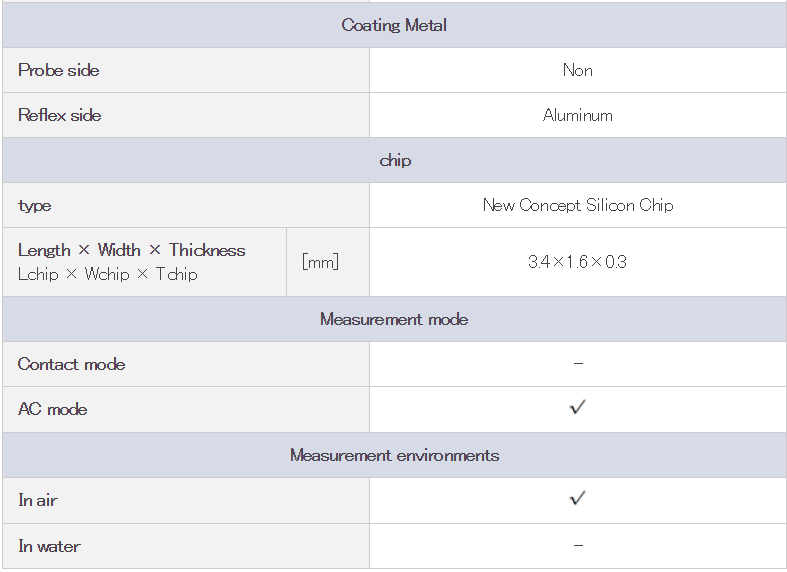
Task: Click the Measurement environments header
Action: tap(394, 455)
